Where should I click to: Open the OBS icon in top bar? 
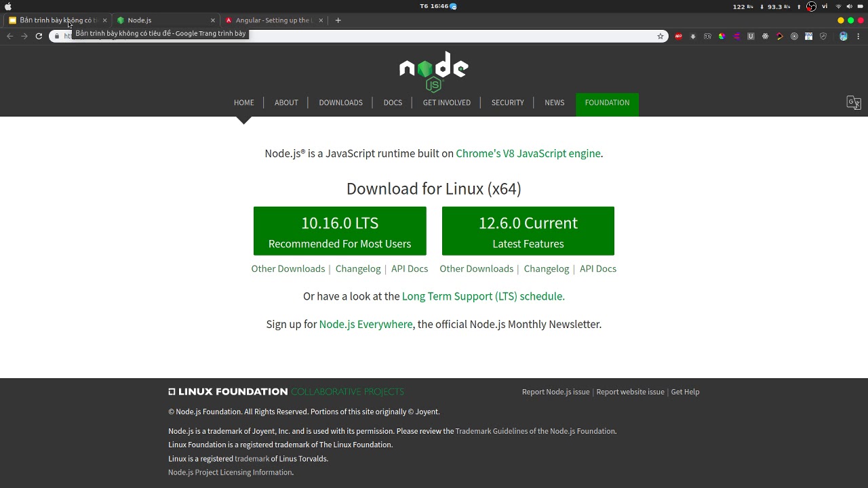(811, 6)
